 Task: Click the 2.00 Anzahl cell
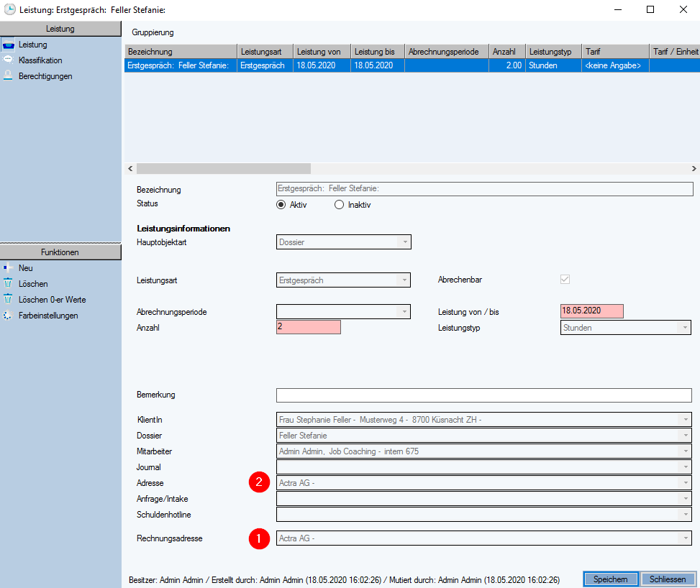click(507, 65)
